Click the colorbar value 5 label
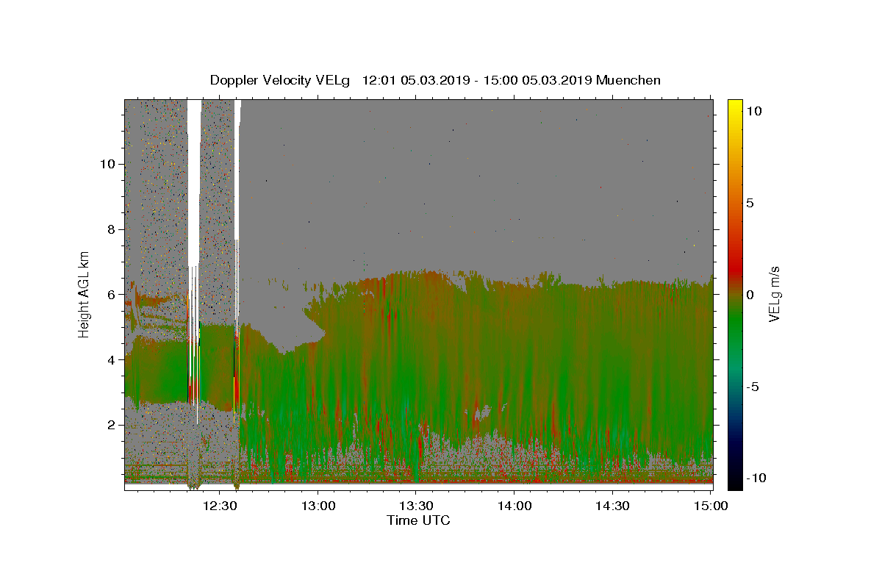 (750, 203)
